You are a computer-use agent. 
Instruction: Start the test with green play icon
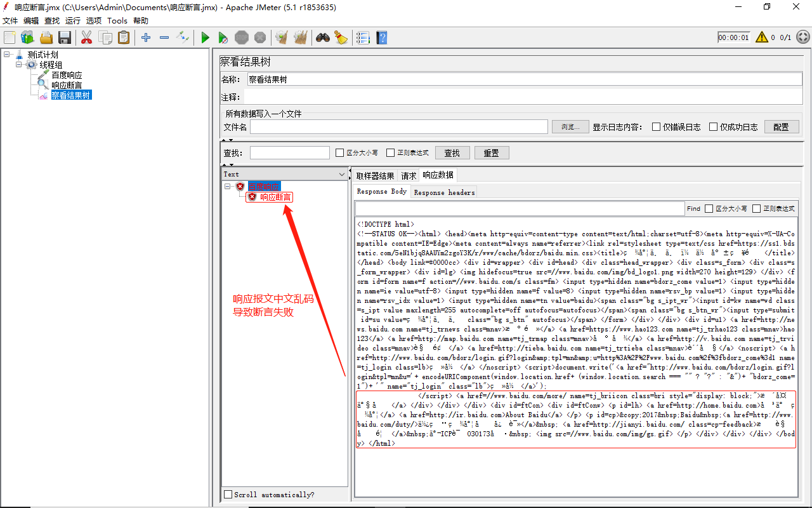(x=205, y=37)
